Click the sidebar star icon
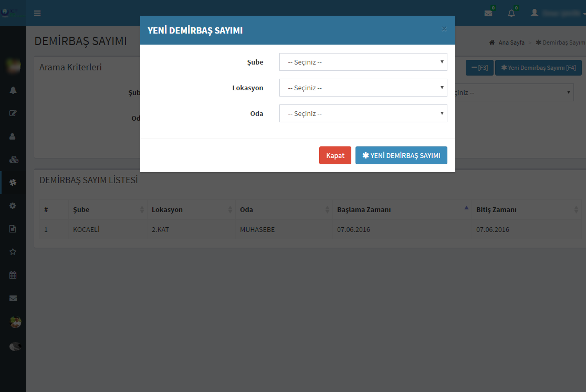This screenshot has height=392, width=586. [x=13, y=252]
